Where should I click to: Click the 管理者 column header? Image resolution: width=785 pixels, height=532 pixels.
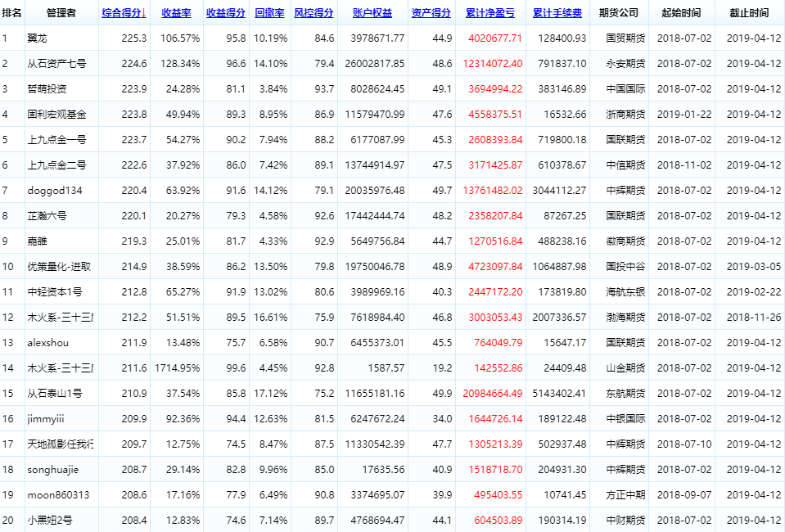[61, 13]
